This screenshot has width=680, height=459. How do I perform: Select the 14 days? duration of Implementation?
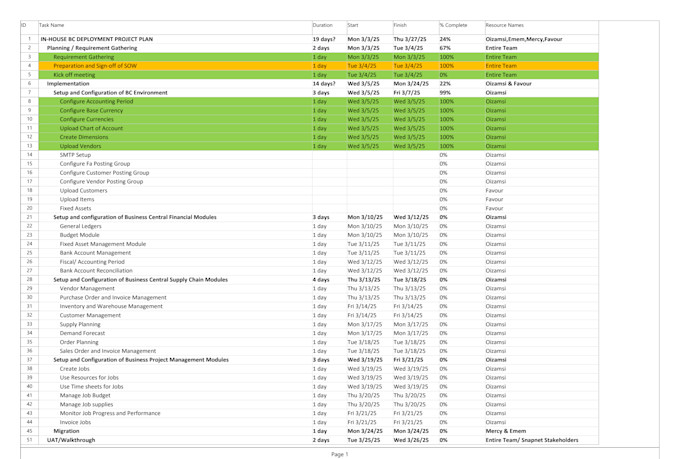point(324,84)
